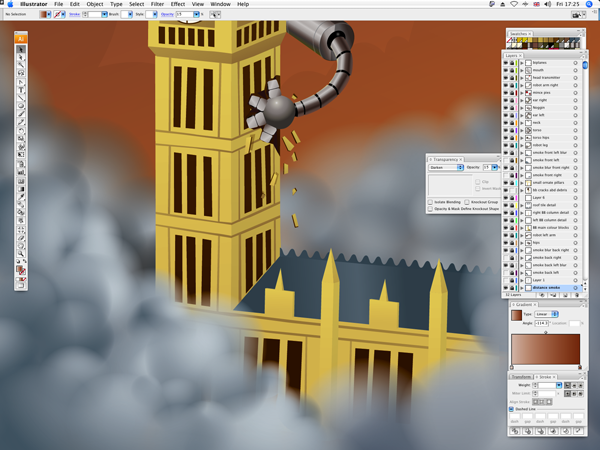
Task: Open the stroke Weight dropdown arrow
Action: point(559,385)
